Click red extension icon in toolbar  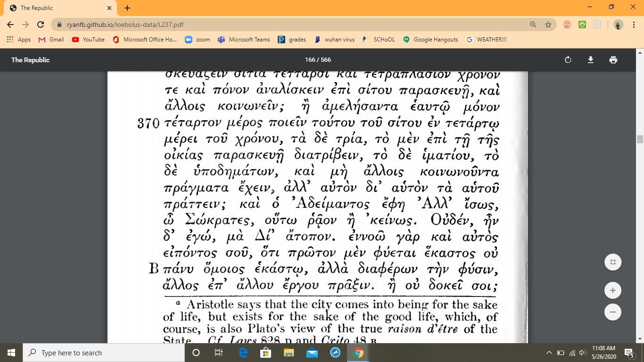pyautogui.click(x=567, y=25)
